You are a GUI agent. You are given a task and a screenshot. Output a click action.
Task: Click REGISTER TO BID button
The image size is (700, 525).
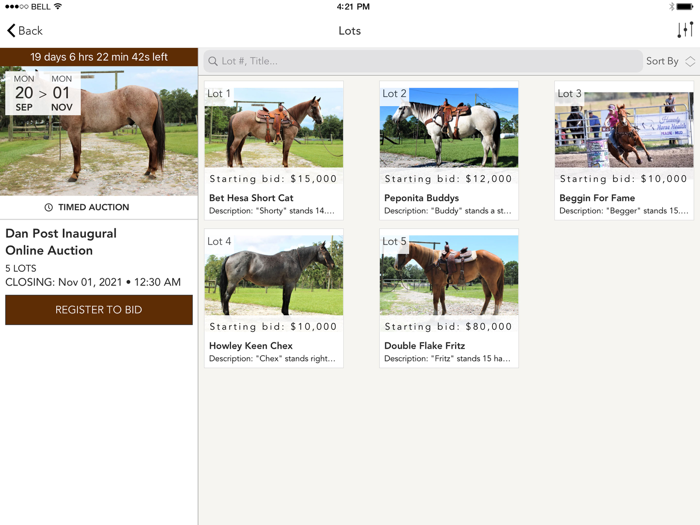(x=99, y=309)
